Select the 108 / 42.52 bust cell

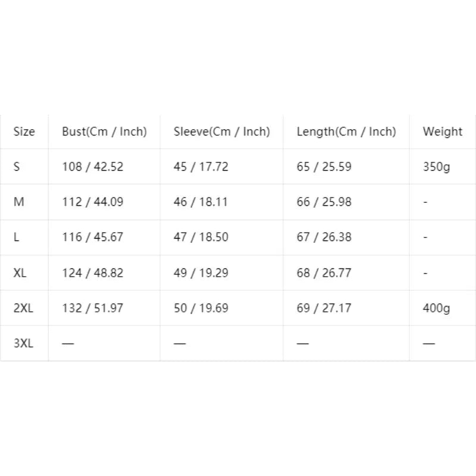coord(104,167)
